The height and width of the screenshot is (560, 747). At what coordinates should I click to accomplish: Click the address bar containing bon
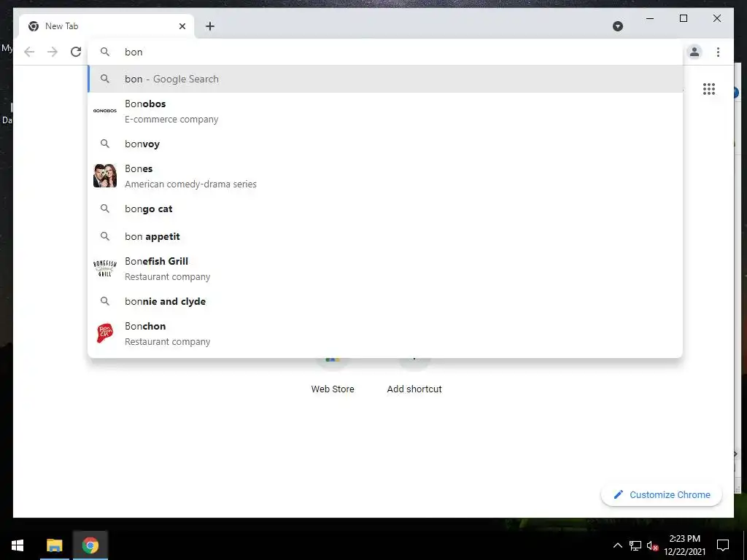[385, 52]
